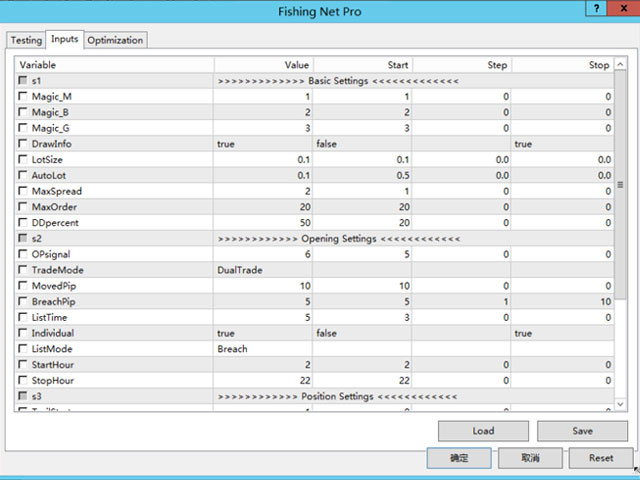Open the DrawInfo value true

click(226, 144)
